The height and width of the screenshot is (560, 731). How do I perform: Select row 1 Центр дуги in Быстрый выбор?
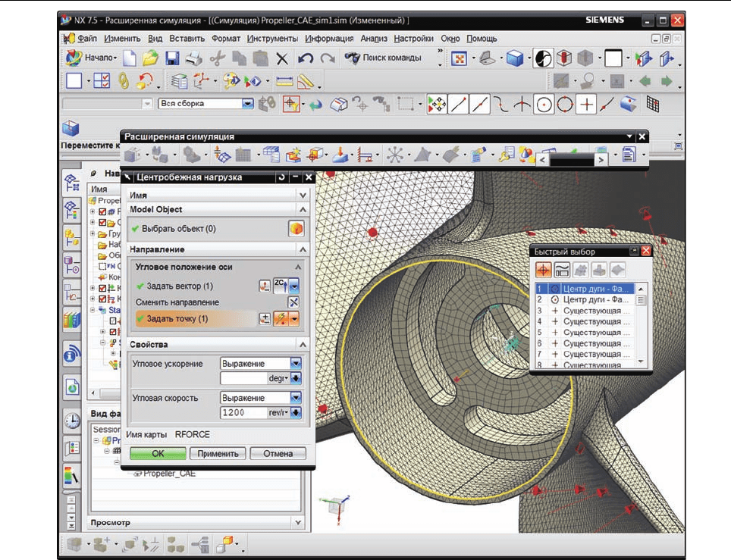pos(585,289)
